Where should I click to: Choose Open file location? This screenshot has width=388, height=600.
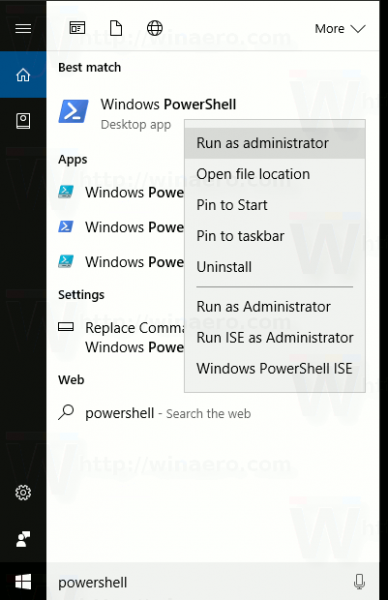coord(275,174)
